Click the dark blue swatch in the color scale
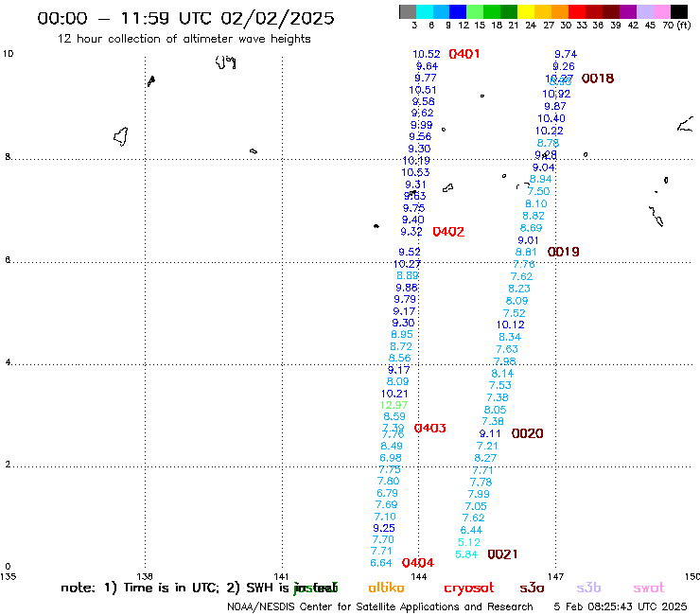 click(458, 11)
